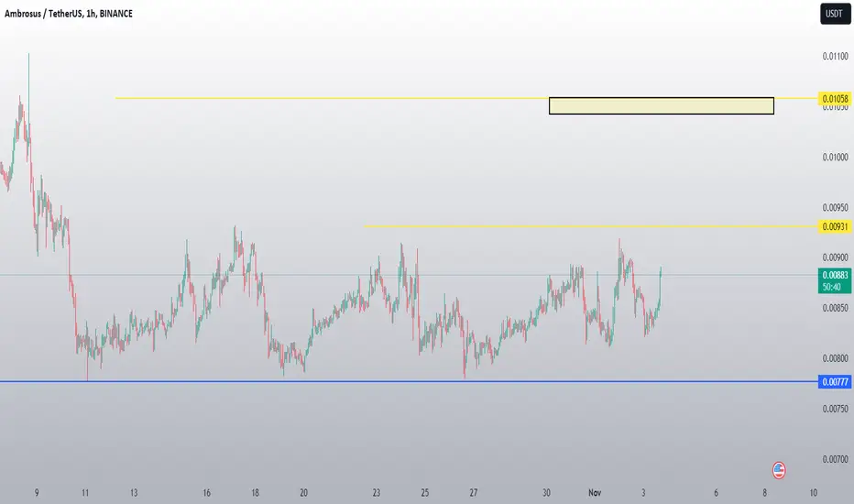This screenshot has height=504, width=854.
Task: Click the yellow horizontal line at 0.00931
Action: (x=591, y=225)
